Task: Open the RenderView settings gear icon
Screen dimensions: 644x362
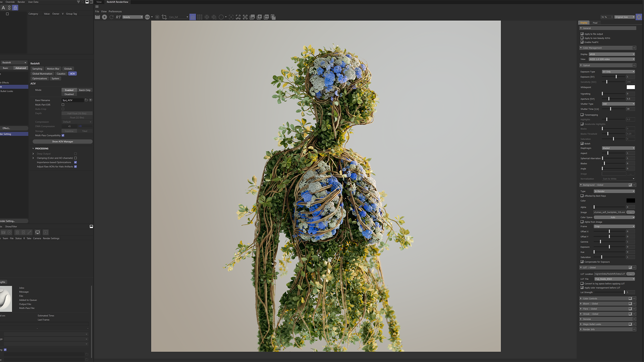Action: pyautogui.click(x=639, y=17)
